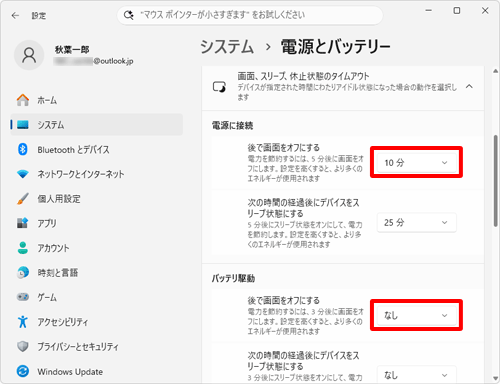The width and height of the screenshot is (500, 384).
Task: Click the back arrow icon
Action: coord(15,15)
